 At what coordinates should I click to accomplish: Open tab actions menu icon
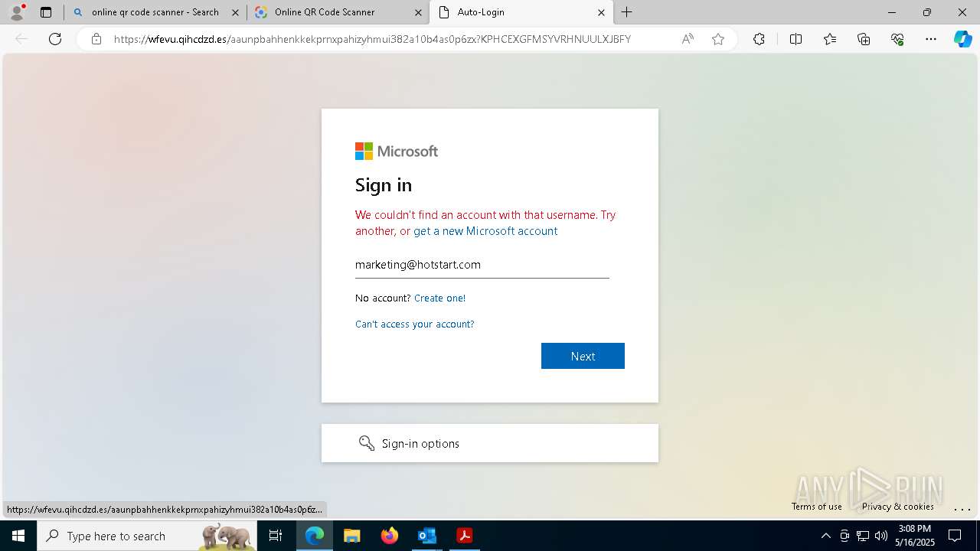tap(46, 12)
